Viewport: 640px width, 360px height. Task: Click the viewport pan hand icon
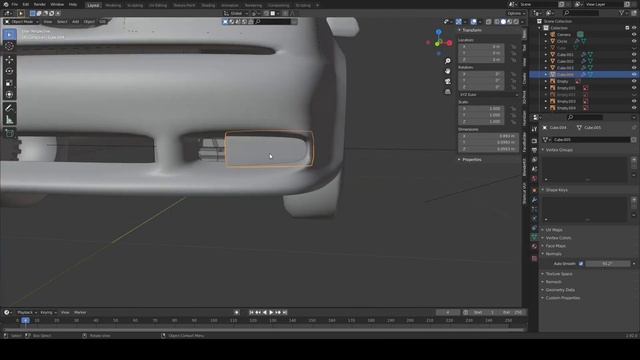click(x=448, y=71)
